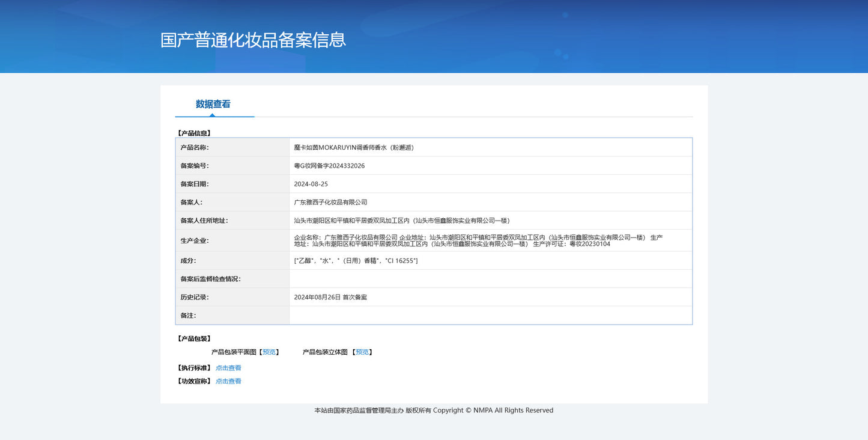Viewport: 868px width, 440px height.
Task: Click the 【产品信息】 section heading
Action: pos(194,133)
